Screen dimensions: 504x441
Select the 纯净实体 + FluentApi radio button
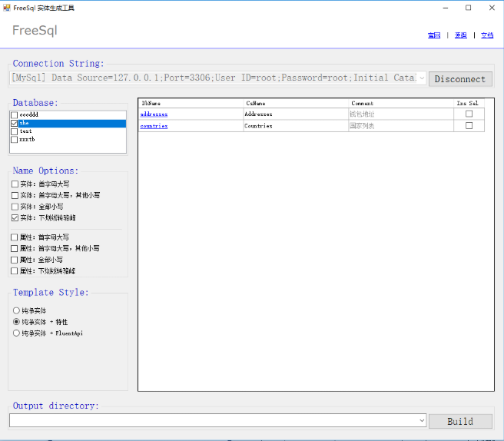(16, 333)
